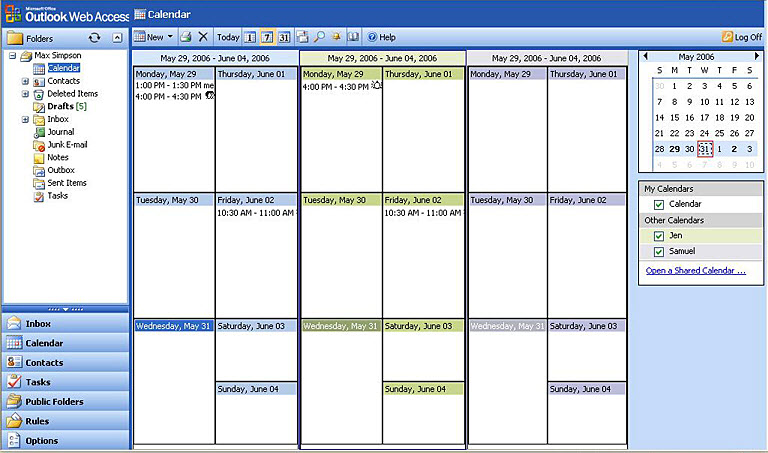
Task: Open the Notes folder
Action: [x=58, y=157]
